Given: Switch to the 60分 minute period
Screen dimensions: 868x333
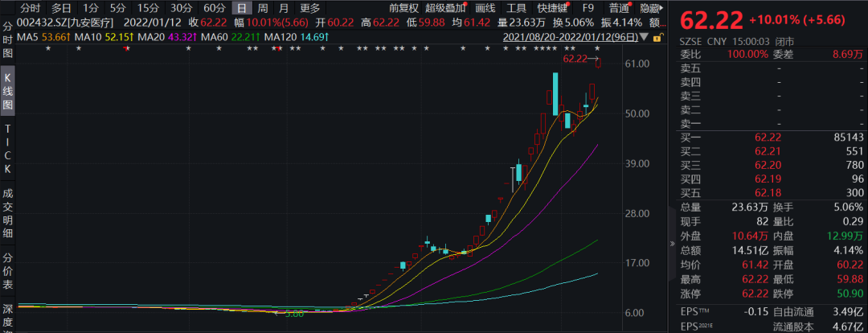Looking at the screenshot, I should [x=213, y=8].
